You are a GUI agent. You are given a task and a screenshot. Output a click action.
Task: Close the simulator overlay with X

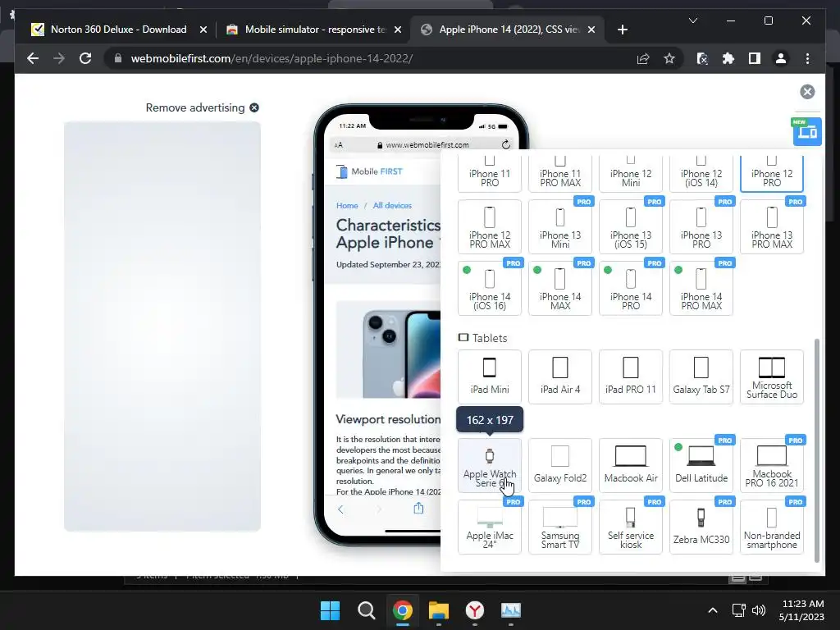807,92
